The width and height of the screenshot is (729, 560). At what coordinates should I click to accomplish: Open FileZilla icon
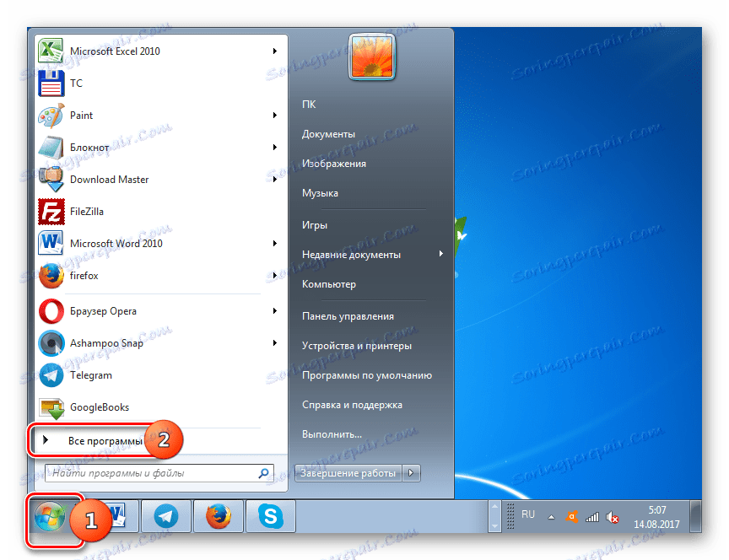51,212
